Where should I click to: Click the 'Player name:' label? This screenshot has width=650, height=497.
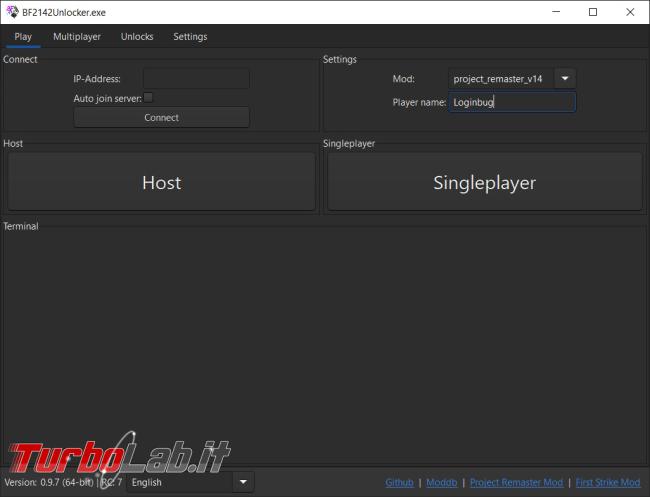419,102
